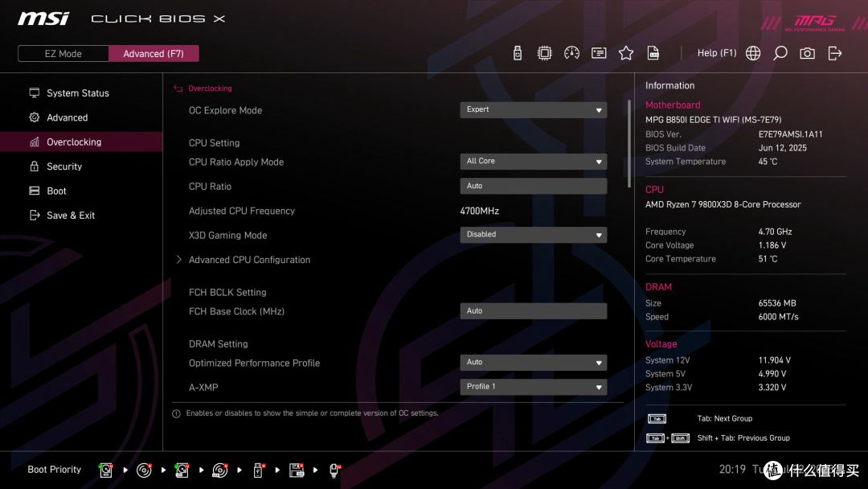This screenshot has height=489, width=868.
Task: Click the Boot Priority label
Action: (x=55, y=470)
